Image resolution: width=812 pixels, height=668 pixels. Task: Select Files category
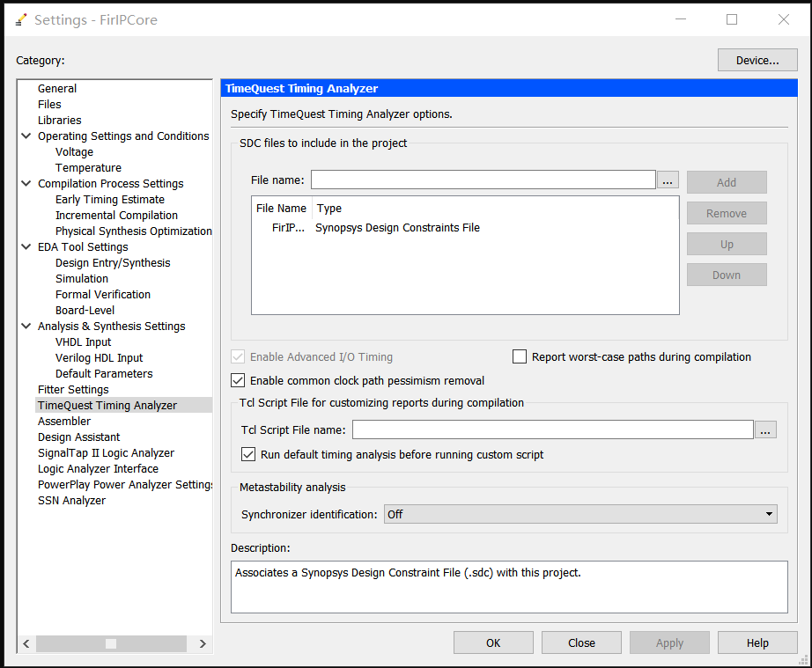click(49, 105)
